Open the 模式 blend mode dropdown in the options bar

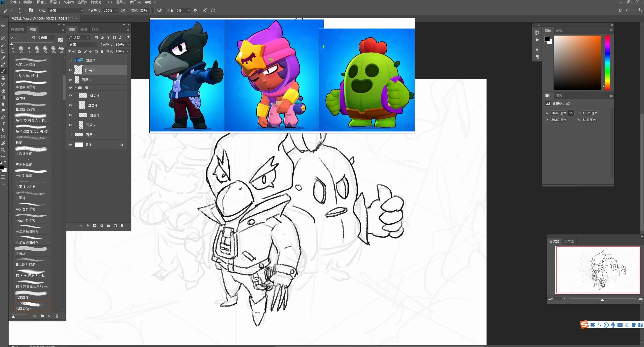[x=66, y=10]
